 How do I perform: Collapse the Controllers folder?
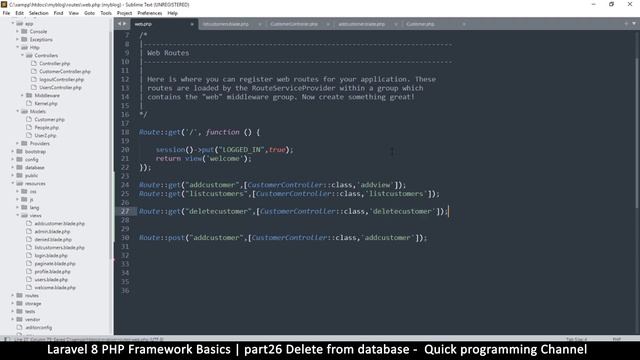pyautogui.click(x=22, y=55)
